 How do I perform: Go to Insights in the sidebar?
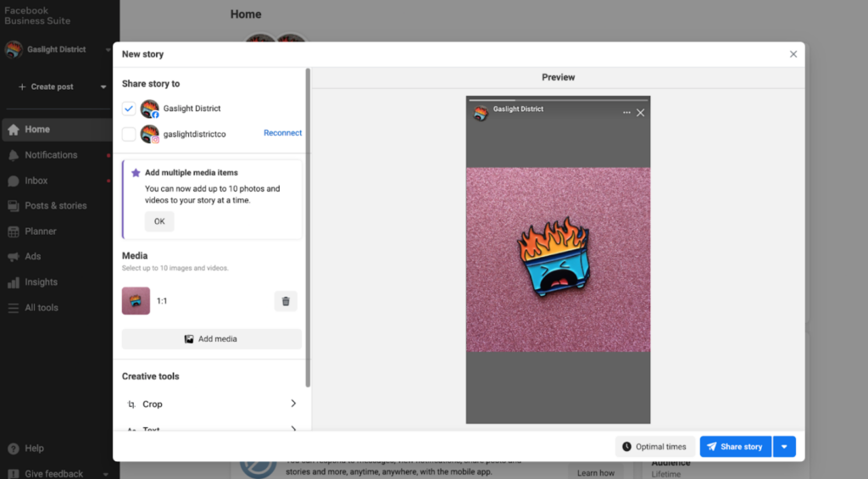coord(41,282)
